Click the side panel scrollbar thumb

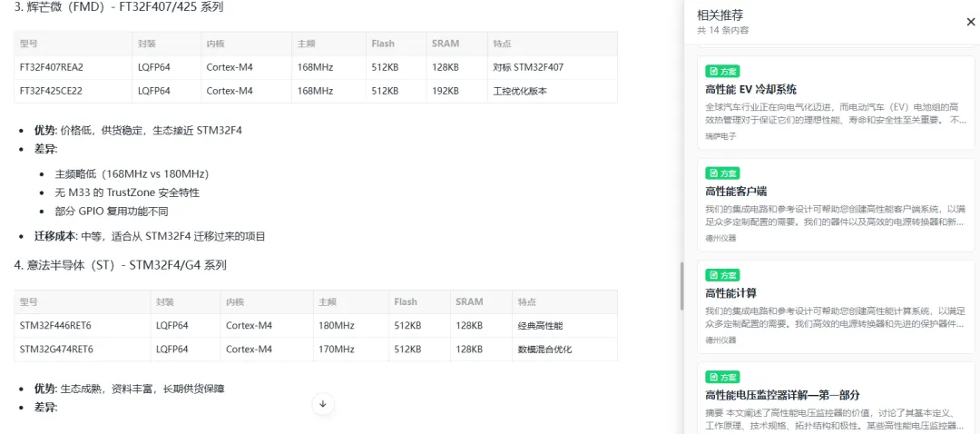(x=681, y=286)
